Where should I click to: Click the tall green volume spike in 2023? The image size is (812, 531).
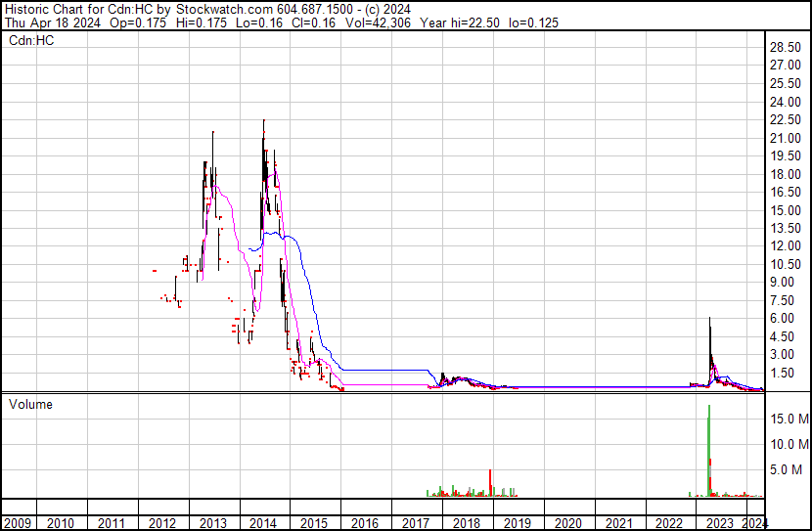[708, 450]
